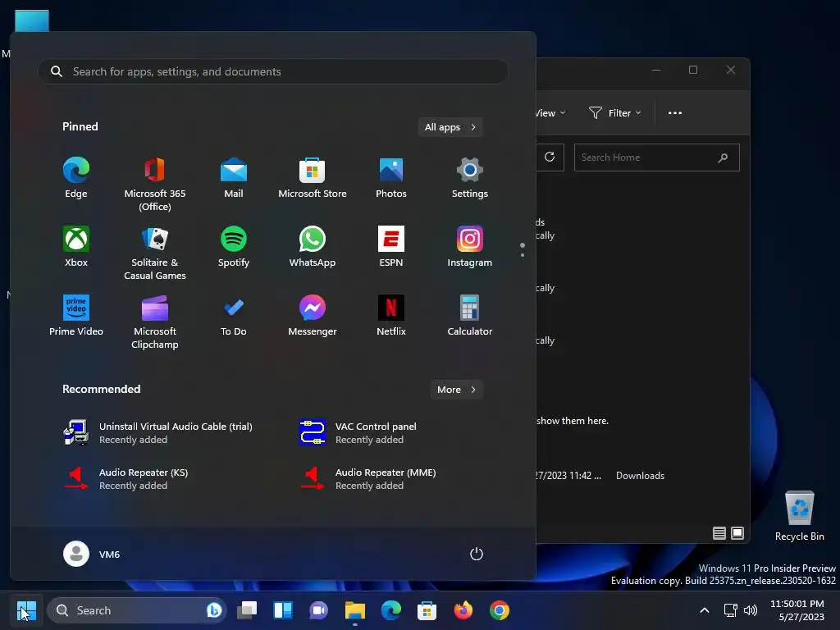840x630 pixels.
Task: Open Solitaire & Casual Games
Action: click(x=155, y=253)
